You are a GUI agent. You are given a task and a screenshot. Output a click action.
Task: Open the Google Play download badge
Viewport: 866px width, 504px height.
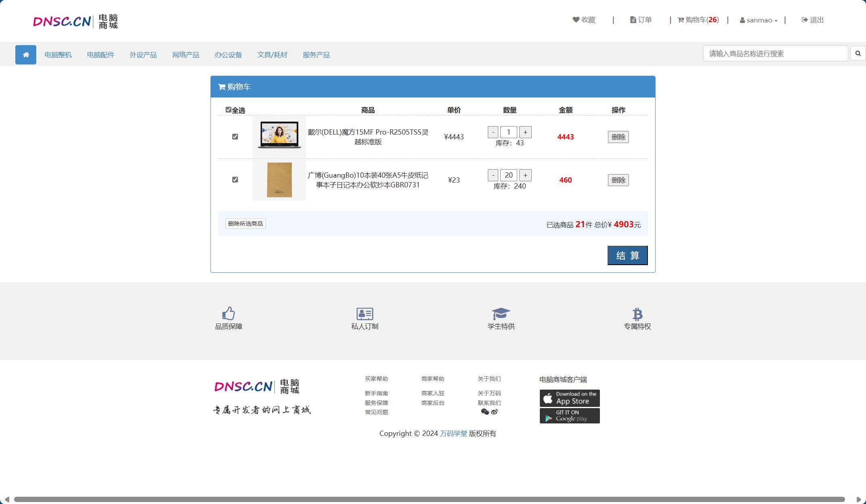pyautogui.click(x=570, y=416)
